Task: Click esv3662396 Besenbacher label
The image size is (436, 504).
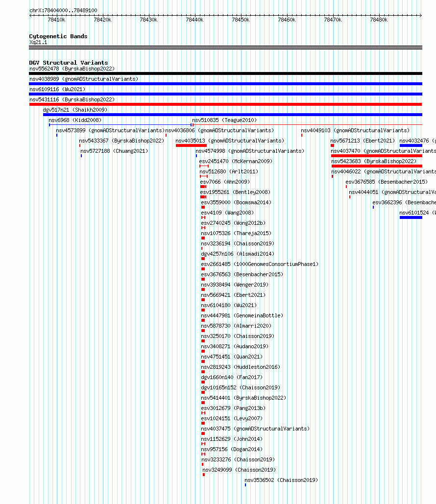Action: click(x=404, y=202)
